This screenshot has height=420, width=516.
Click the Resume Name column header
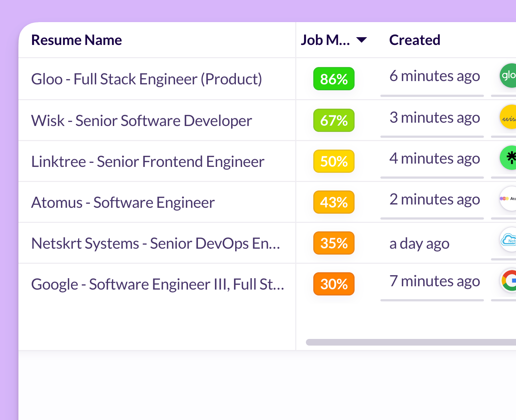click(77, 40)
